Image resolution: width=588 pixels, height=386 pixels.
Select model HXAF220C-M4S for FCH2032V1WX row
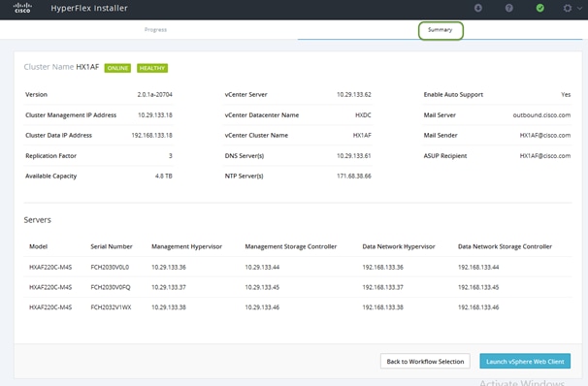[x=50, y=307]
